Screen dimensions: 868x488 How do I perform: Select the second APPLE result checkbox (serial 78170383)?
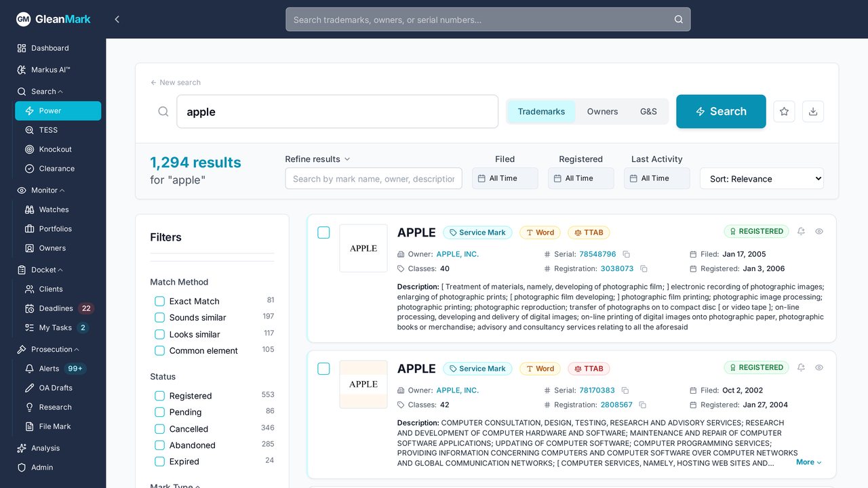pos(323,369)
